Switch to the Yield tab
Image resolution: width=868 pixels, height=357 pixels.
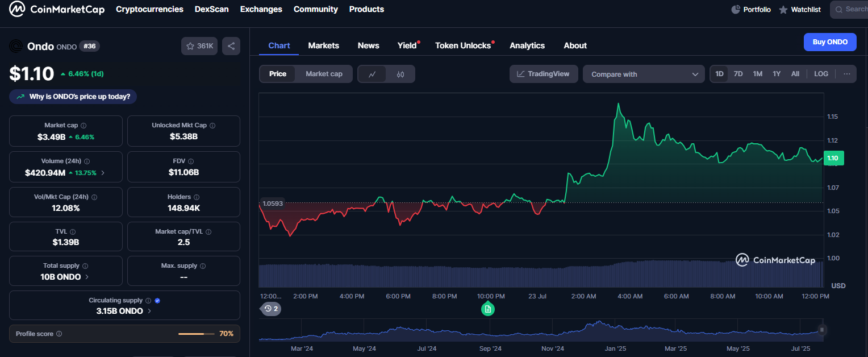pos(407,45)
